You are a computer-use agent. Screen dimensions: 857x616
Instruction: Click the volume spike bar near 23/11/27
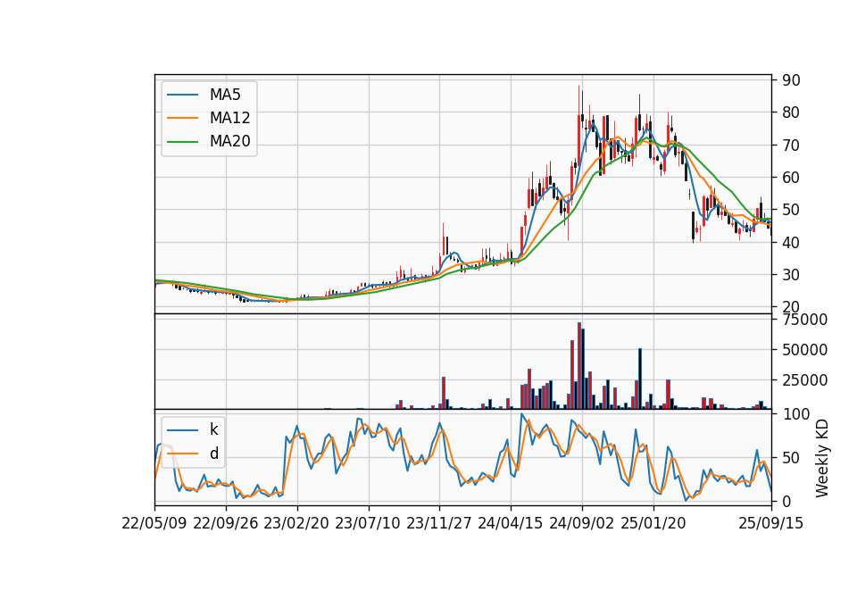[x=444, y=393]
